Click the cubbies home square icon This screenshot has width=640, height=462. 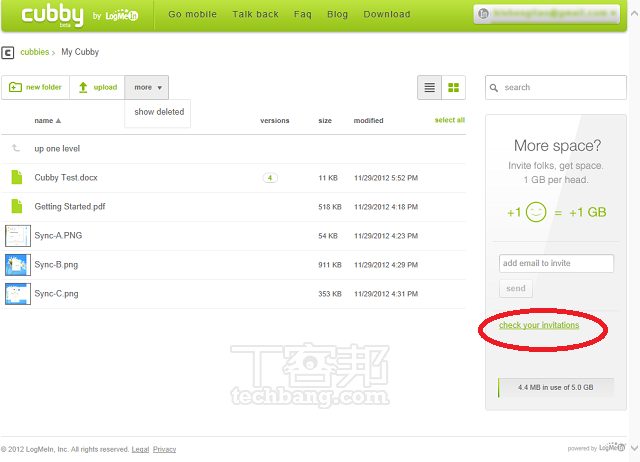click(x=8, y=53)
